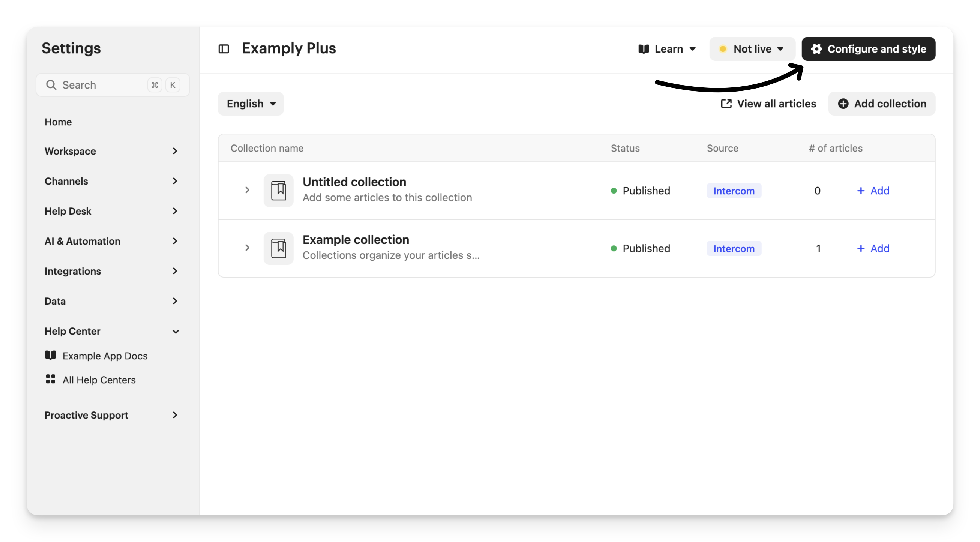Click the All Help Centers grid icon
The width and height of the screenshot is (980, 542).
tap(51, 379)
